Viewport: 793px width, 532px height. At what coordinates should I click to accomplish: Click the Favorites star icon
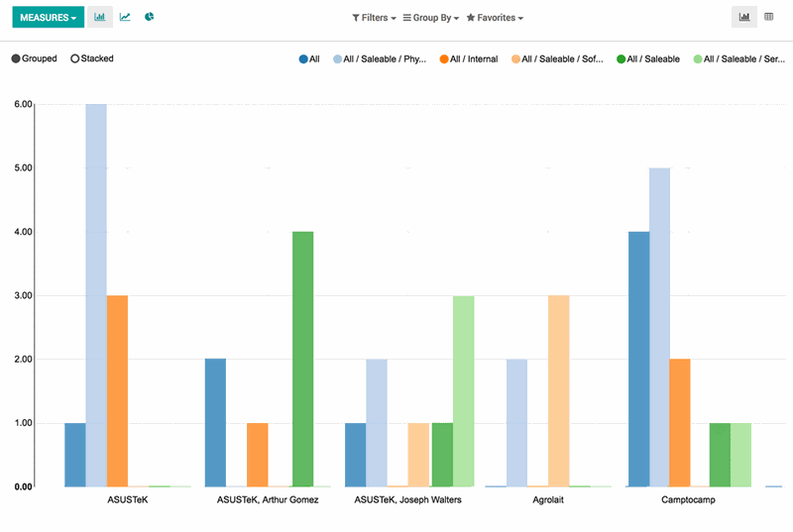tap(471, 18)
